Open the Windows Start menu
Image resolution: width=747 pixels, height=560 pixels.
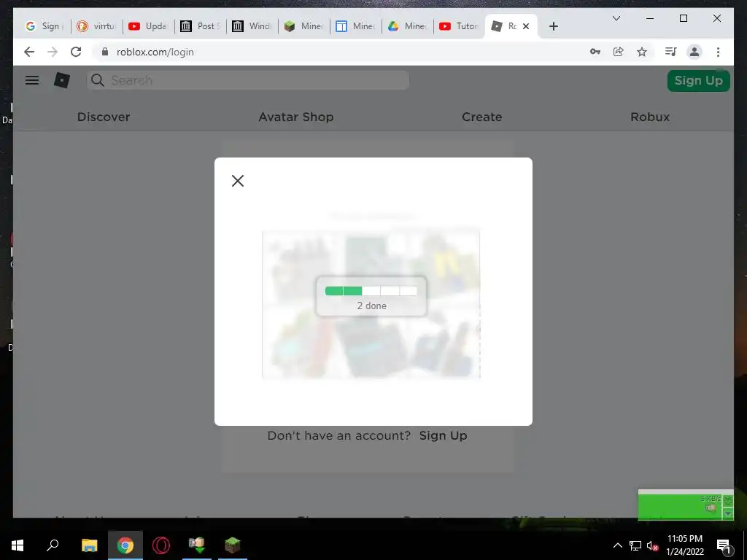(x=18, y=545)
